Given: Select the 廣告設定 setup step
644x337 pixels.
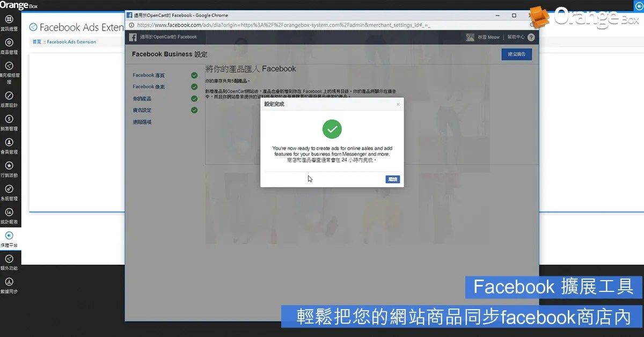Looking at the screenshot, I should click(x=142, y=111).
